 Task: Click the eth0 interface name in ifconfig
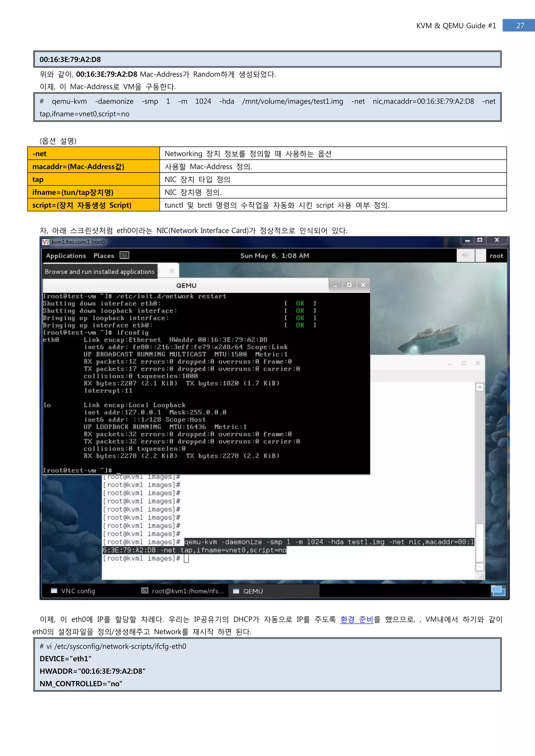51,340
